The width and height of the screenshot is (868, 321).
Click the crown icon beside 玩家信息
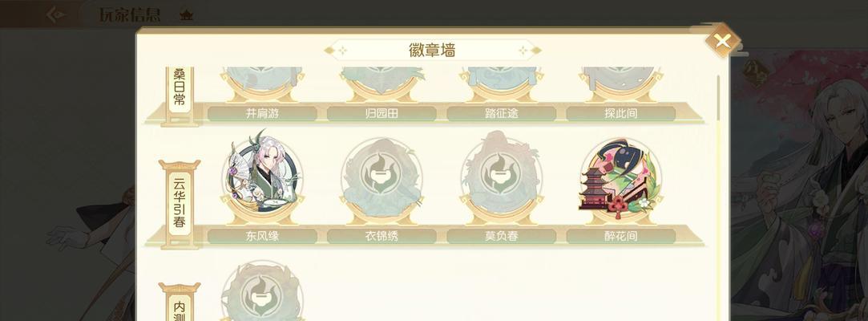[187, 15]
